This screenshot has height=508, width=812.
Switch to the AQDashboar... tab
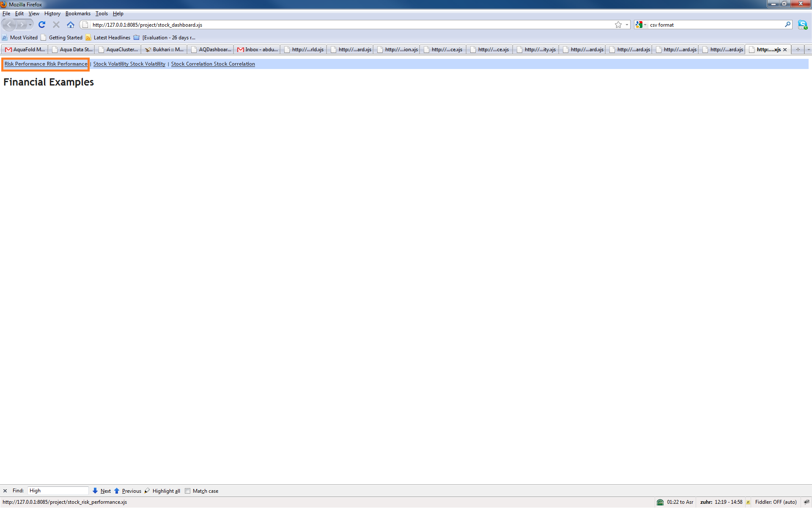click(211, 50)
